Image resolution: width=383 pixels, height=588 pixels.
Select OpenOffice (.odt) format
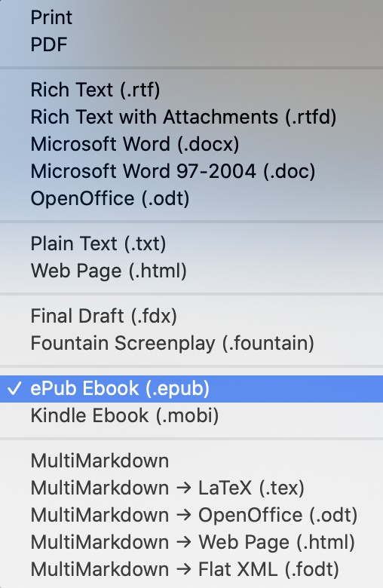click(x=191, y=198)
